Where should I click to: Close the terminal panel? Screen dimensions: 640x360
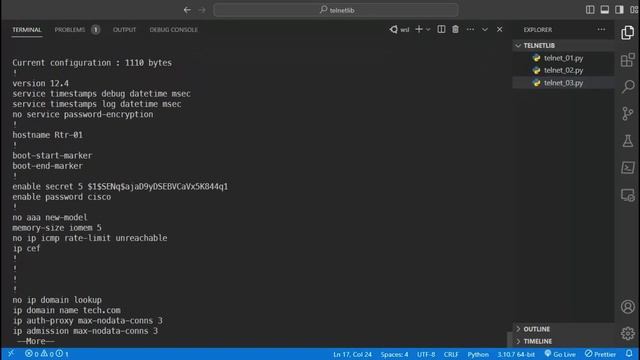coord(499,29)
